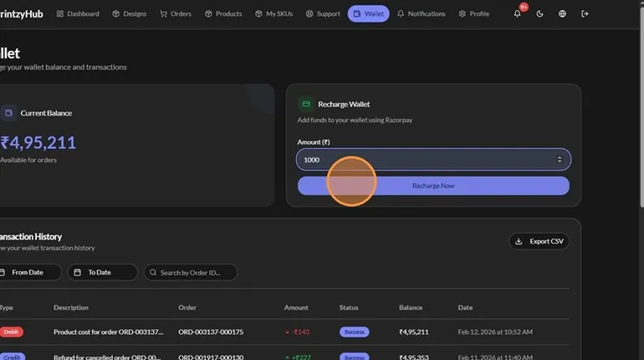This screenshot has height=360, width=644.
Task: Click the amount field stepper arrows
Action: (x=560, y=159)
